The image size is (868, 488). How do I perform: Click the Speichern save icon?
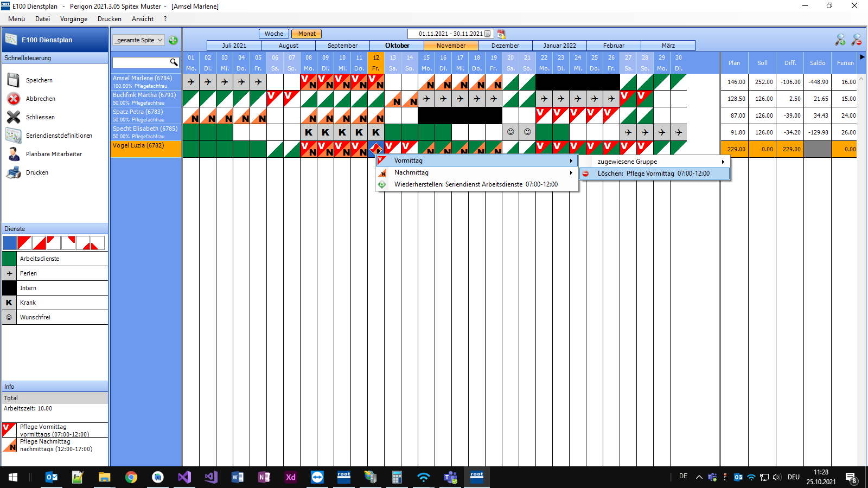pos(12,80)
